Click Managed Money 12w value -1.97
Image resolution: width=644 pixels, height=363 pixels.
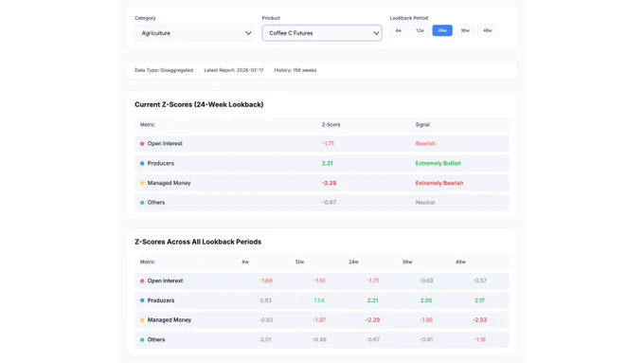(x=319, y=319)
